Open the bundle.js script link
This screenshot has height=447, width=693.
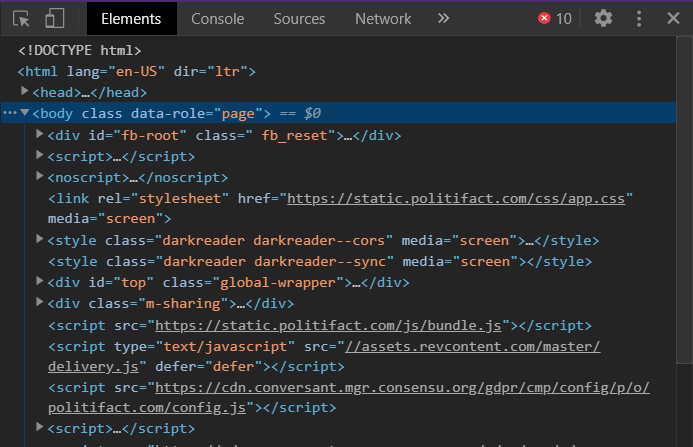pyautogui.click(x=328, y=325)
